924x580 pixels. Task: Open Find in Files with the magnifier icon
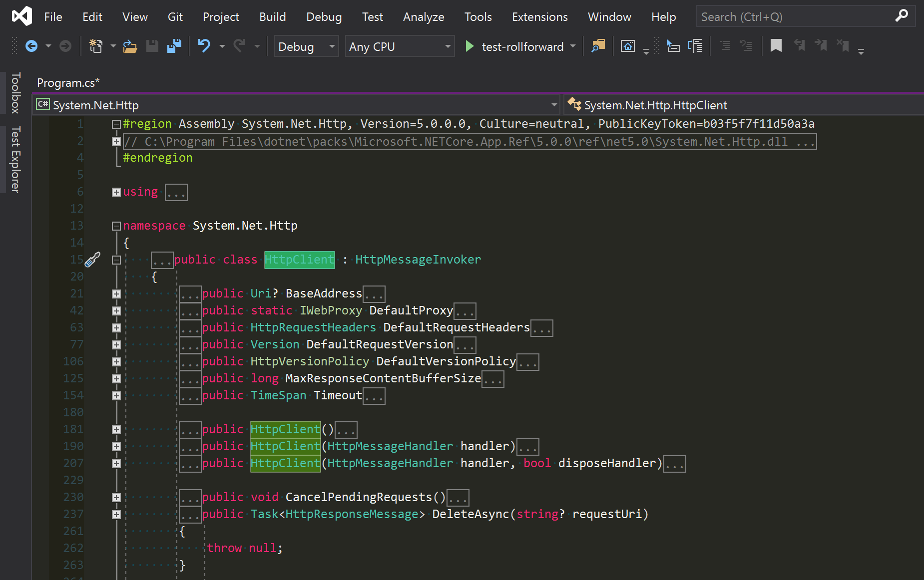(x=598, y=45)
